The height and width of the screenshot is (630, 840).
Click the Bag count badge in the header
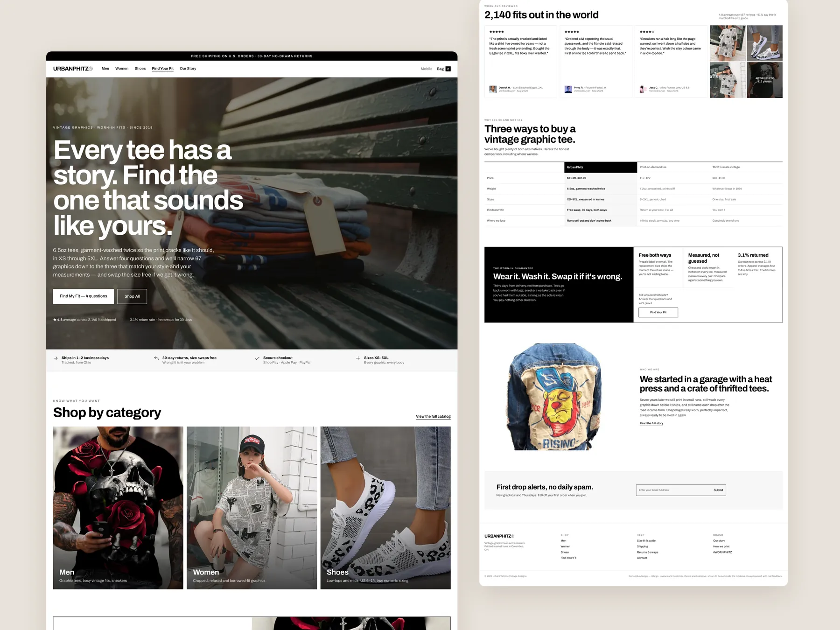(448, 69)
